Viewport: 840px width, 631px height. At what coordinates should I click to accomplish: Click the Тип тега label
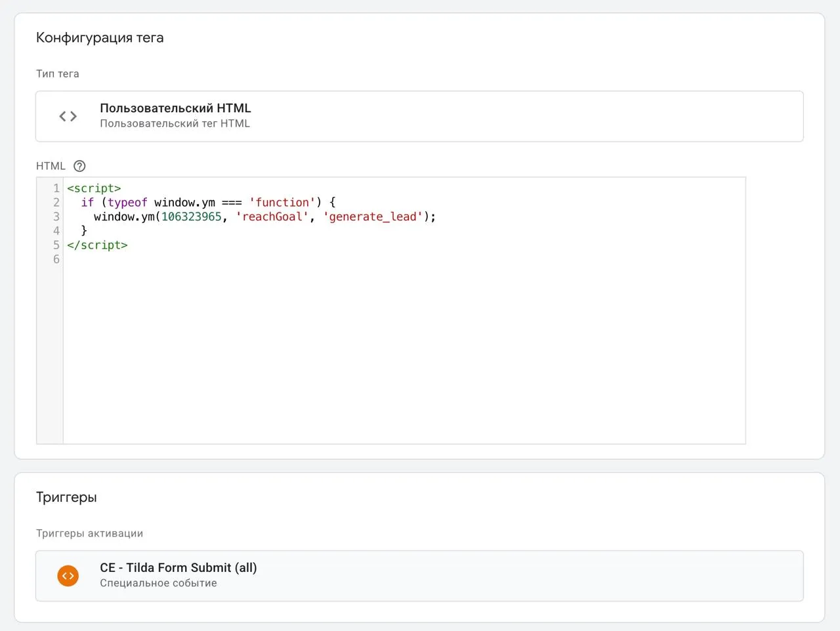(x=58, y=73)
